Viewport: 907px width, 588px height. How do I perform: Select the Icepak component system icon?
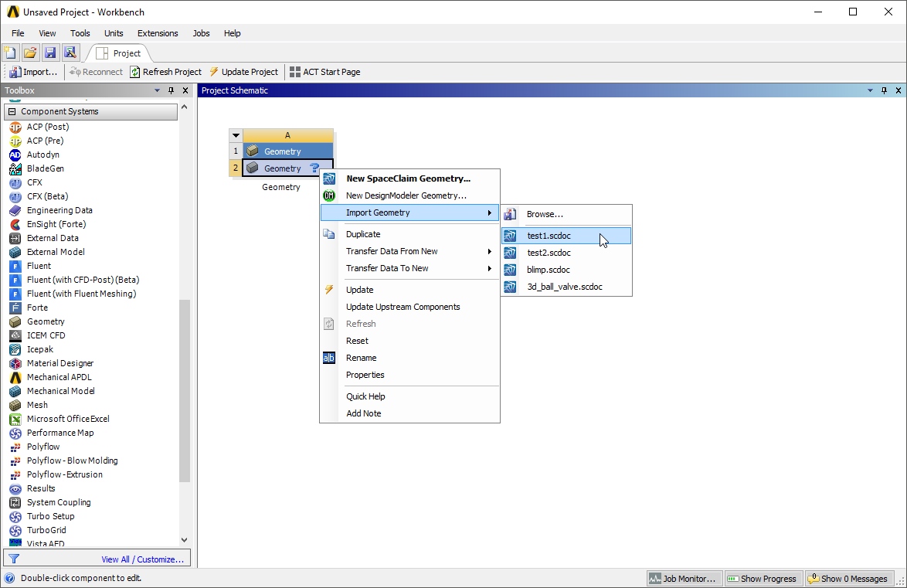click(15, 349)
